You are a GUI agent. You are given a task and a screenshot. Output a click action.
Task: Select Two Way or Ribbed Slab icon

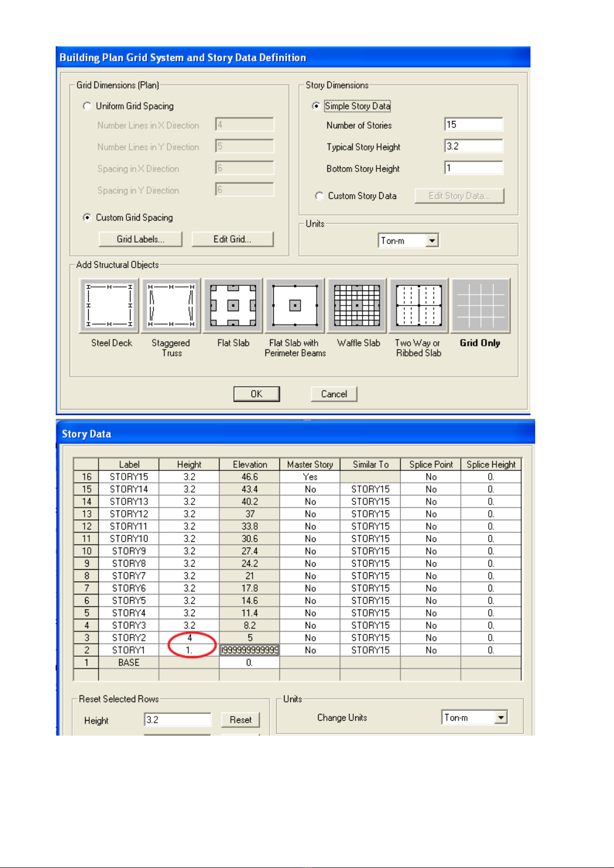pos(419,306)
